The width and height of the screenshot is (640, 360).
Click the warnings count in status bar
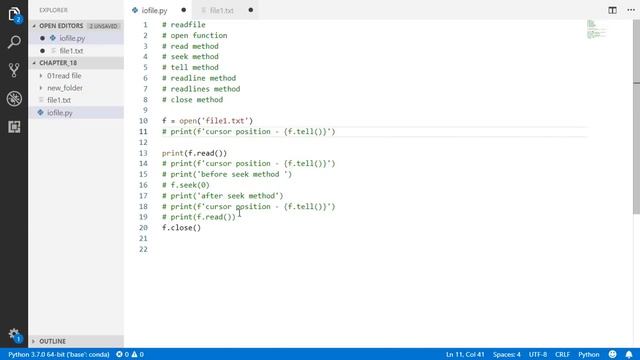click(137, 354)
